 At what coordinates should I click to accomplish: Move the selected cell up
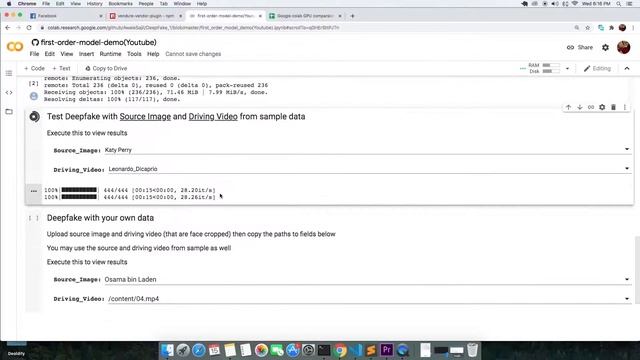pyautogui.click(x=568, y=107)
